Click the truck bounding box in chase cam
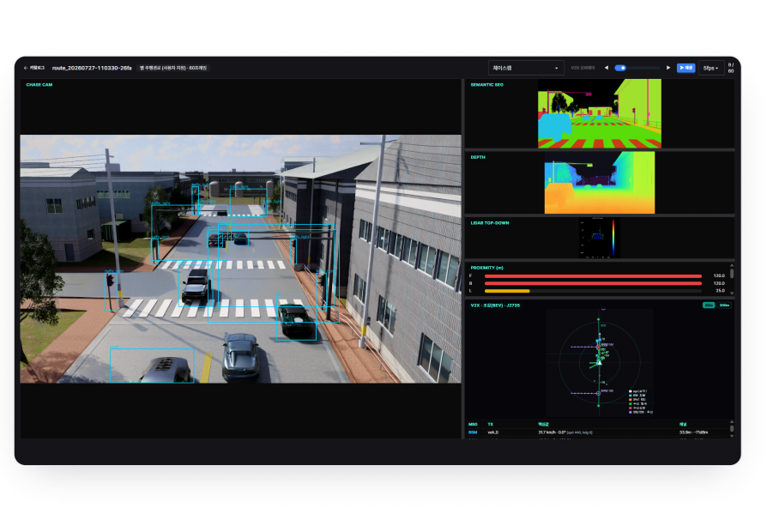The image size is (767, 532). click(x=152, y=366)
